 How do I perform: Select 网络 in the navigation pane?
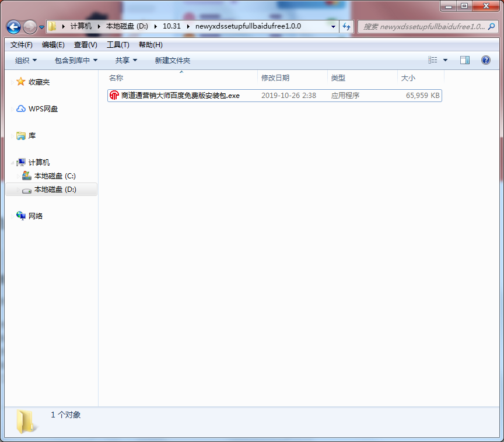tap(36, 216)
